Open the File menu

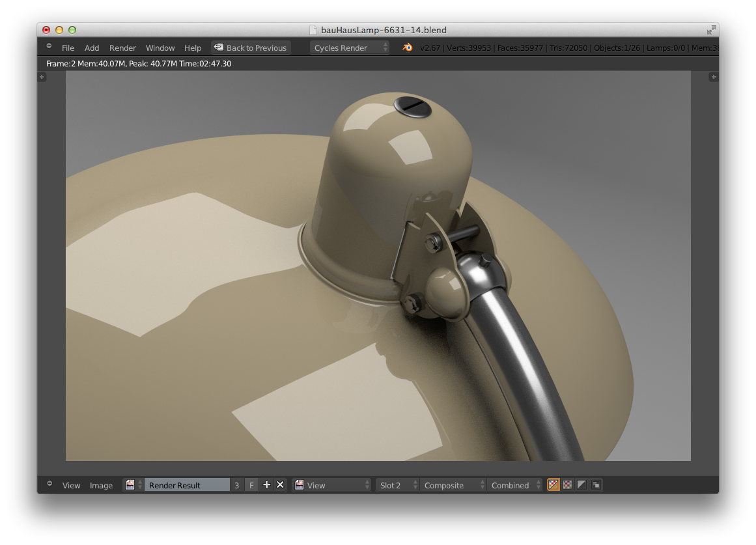[68, 48]
